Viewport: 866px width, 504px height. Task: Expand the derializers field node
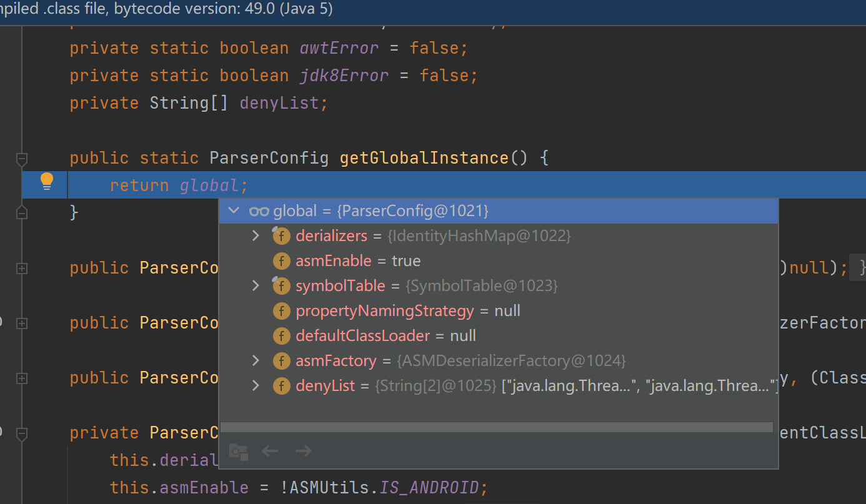tap(255, 236)
